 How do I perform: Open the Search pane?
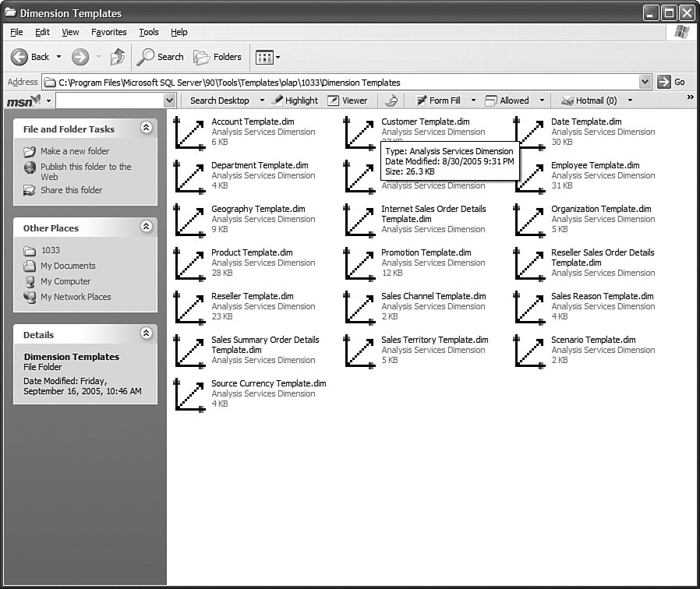click(160, 57)
